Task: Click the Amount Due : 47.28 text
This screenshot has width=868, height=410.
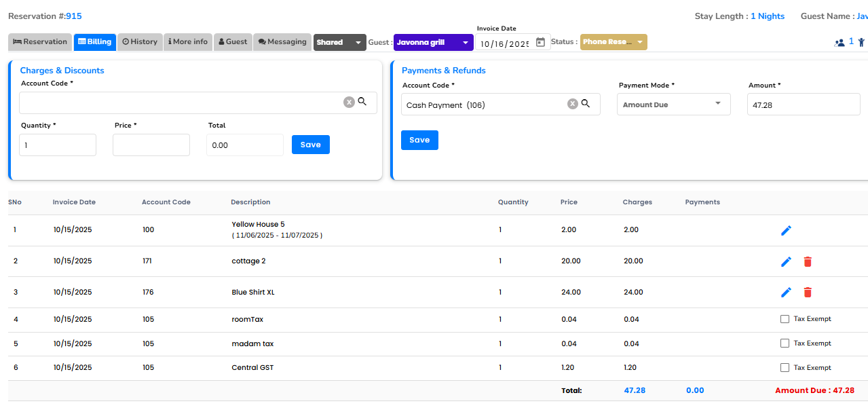Action: (x=814, y=390)
